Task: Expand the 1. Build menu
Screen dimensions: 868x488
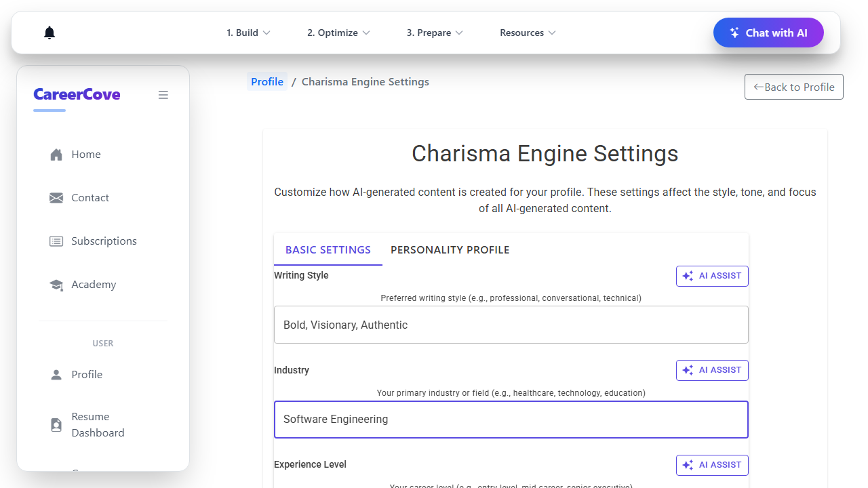Action: 248,33
